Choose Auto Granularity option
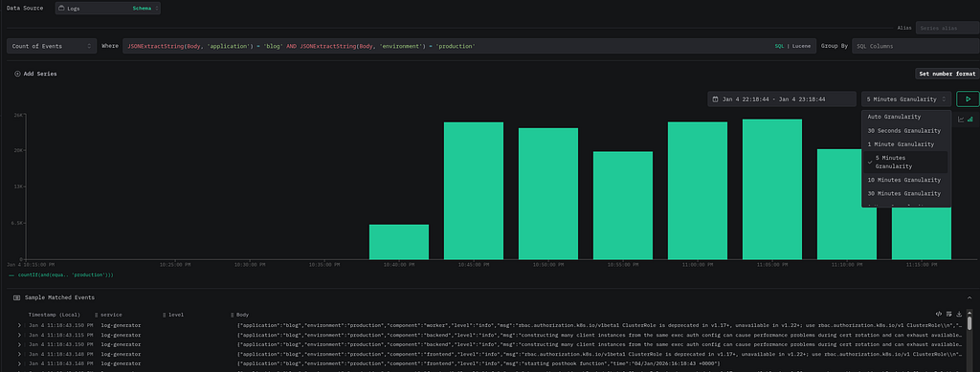The width and height of the screenshot is (980, 372). click(x=906, y=117)
